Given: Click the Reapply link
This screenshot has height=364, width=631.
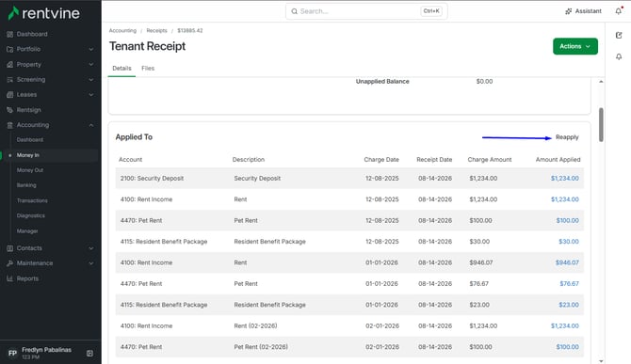Looking at the screenshot, I should pyautogui.click(x=567, y=137).
